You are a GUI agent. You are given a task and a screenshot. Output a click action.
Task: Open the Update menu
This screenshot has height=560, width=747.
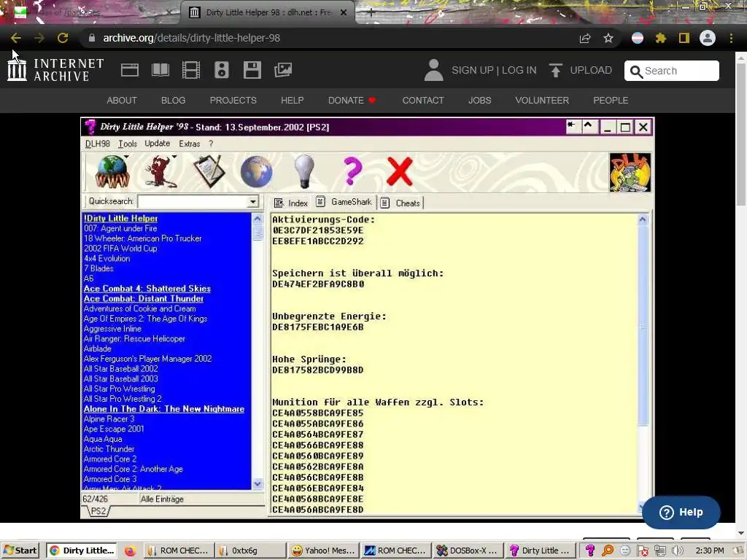[x=158, y=144]
